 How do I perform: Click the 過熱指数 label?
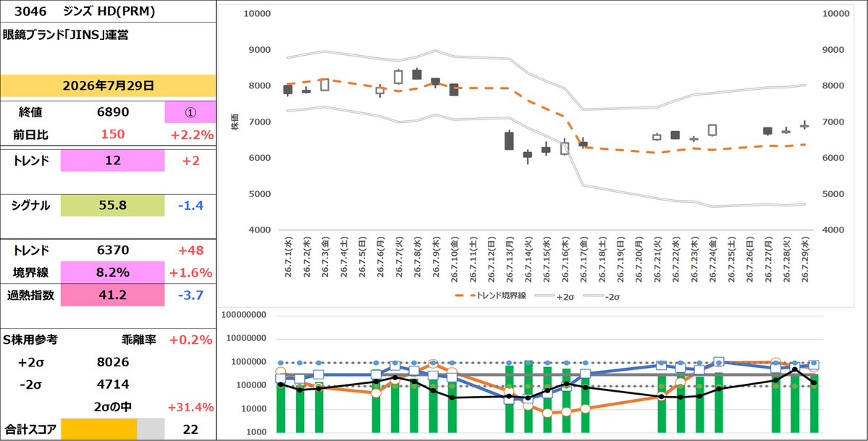(30, 295)
